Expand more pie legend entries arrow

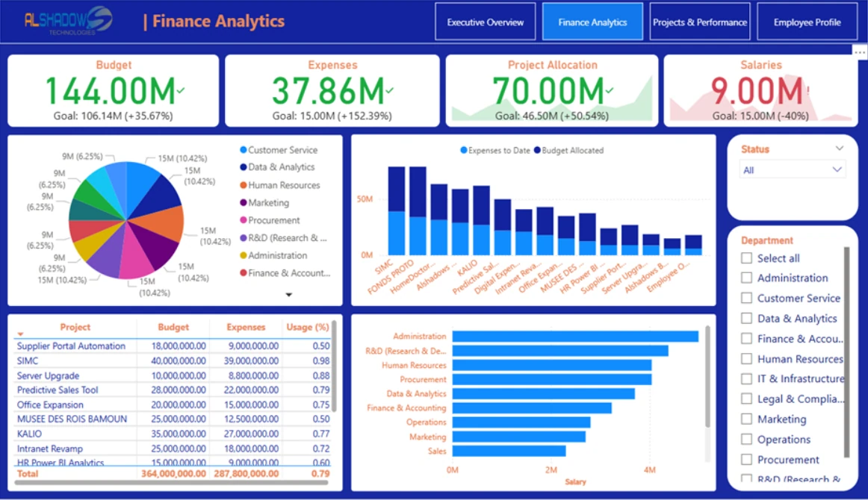288,295
